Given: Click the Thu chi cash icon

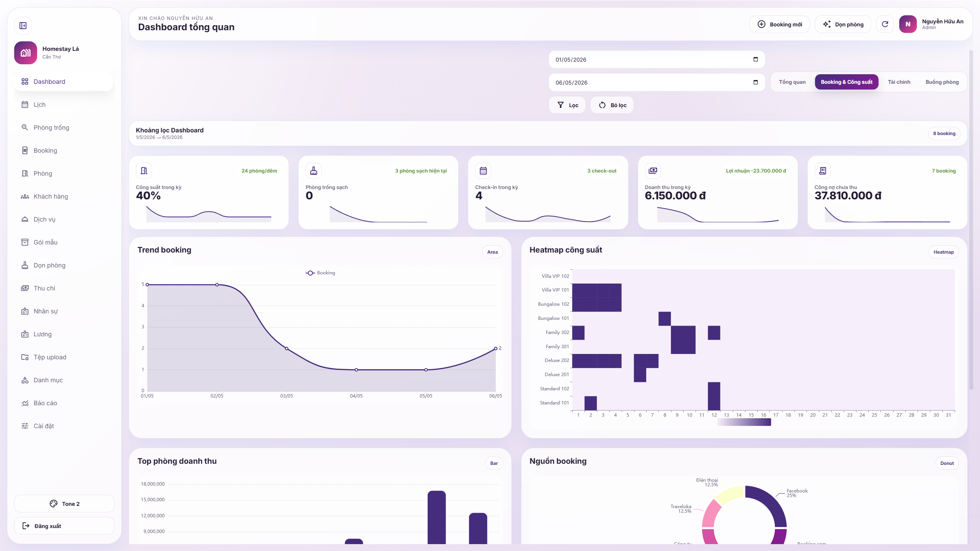Looking at the screenshot, I should (25, 288).
